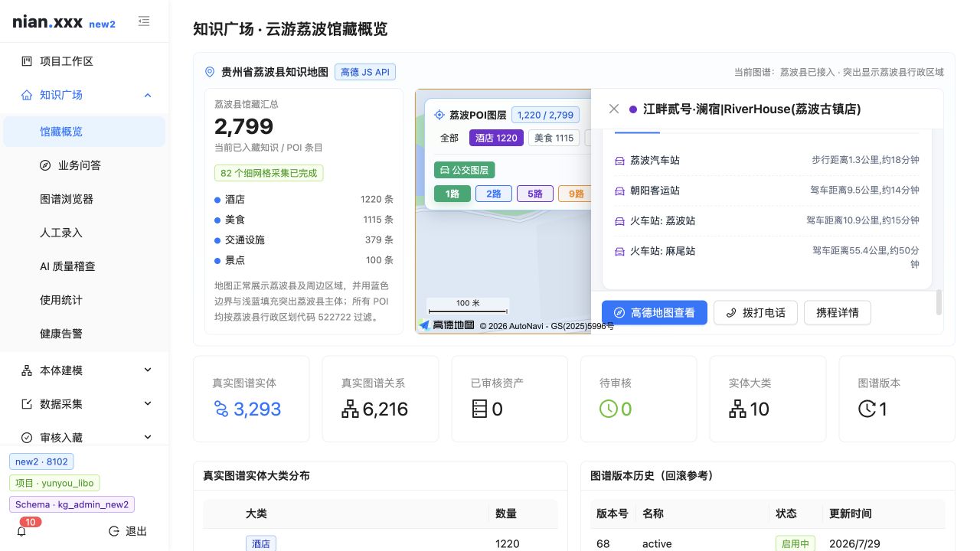Image resolution: width=980 pixels, height=551 pixels.
Task: Click the 火车站: 荔波站 row text
Action: tap(663, 220)
